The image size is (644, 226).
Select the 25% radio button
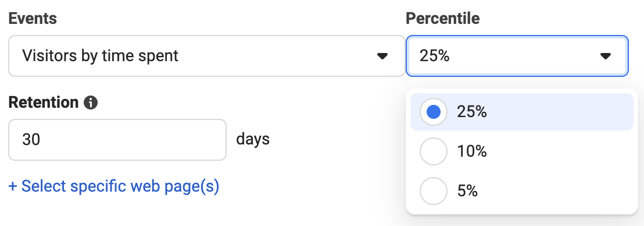(433, 112)
